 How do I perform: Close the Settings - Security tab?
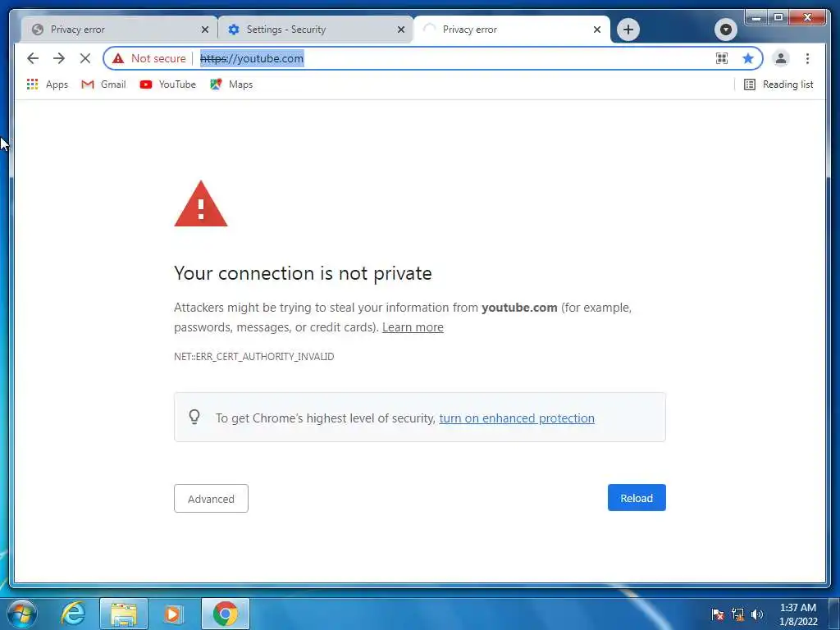tap(400, 30)
